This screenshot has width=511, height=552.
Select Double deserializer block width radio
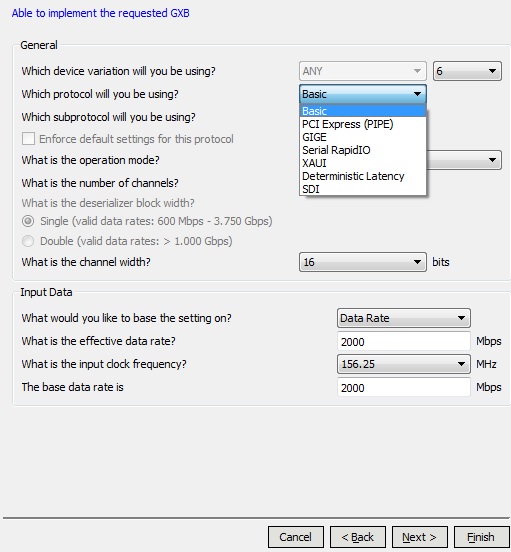coord(28,241)
